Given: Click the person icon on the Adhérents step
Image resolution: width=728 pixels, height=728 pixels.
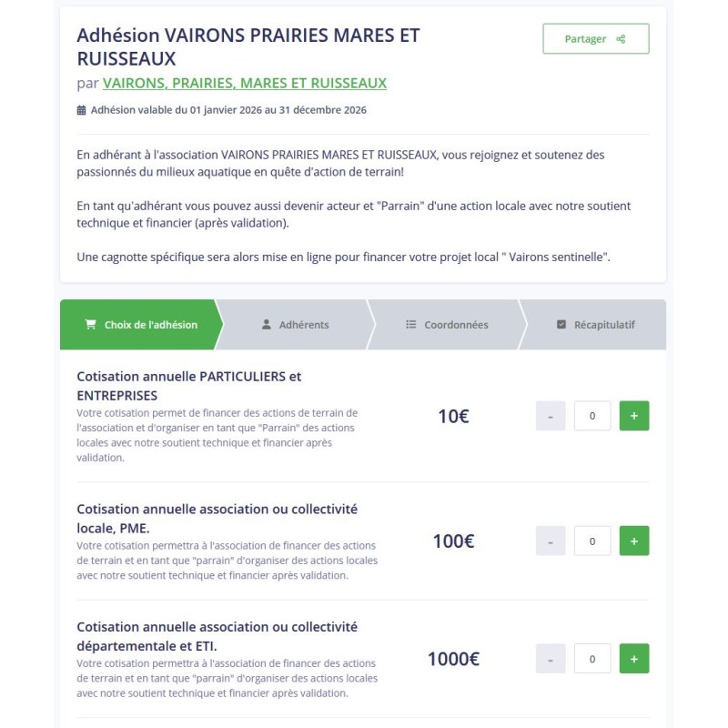Looking at the screenshot, I should coord(265,323).
